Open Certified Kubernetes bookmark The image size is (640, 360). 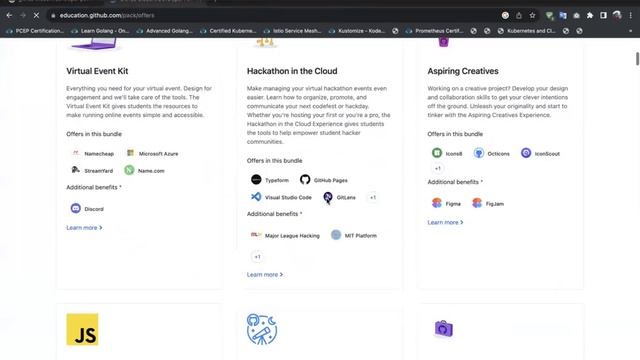point(228,31)
